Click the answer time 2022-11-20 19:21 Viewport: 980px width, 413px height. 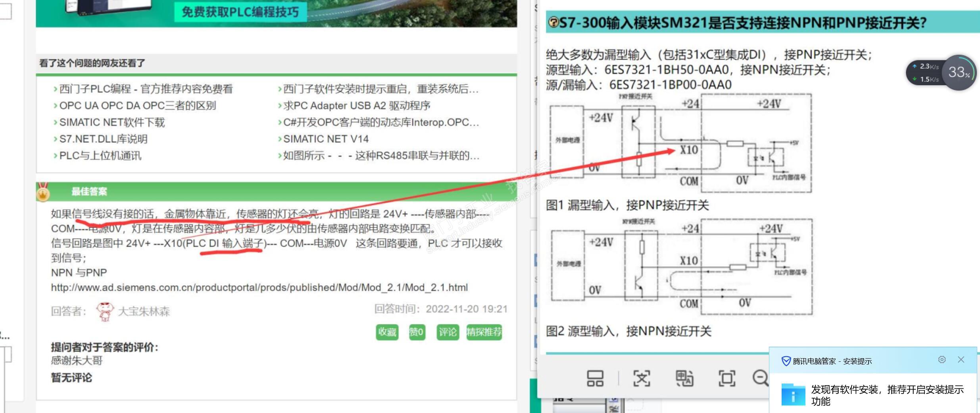click(x=467, y=309)
